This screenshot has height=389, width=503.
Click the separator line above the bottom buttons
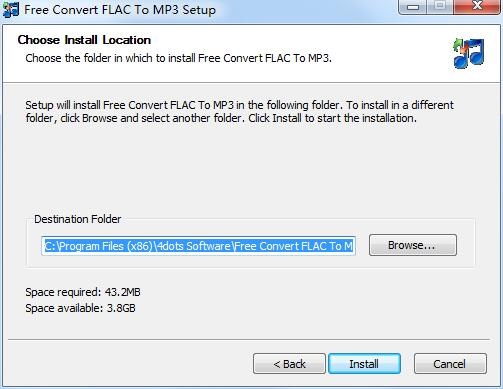[249, 340]
